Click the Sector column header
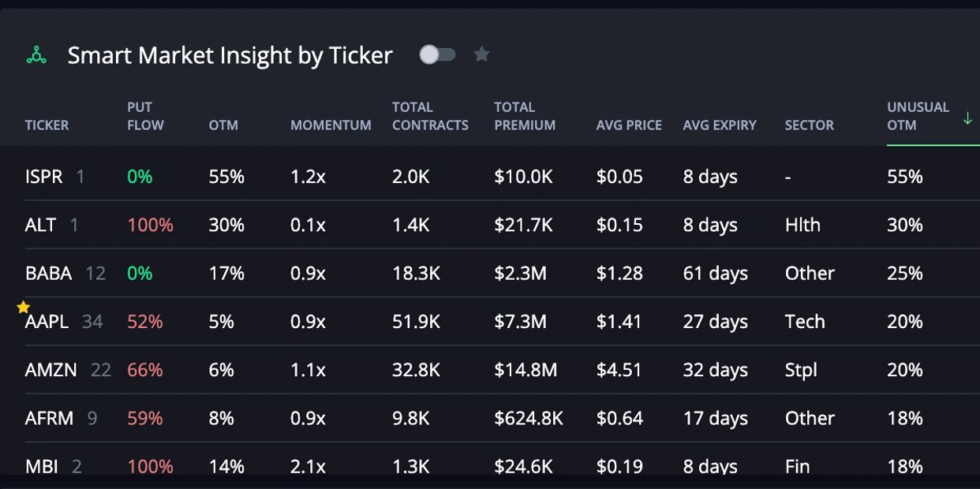The height and width of the screenshot is (489, 980). (x=809, y=125)
